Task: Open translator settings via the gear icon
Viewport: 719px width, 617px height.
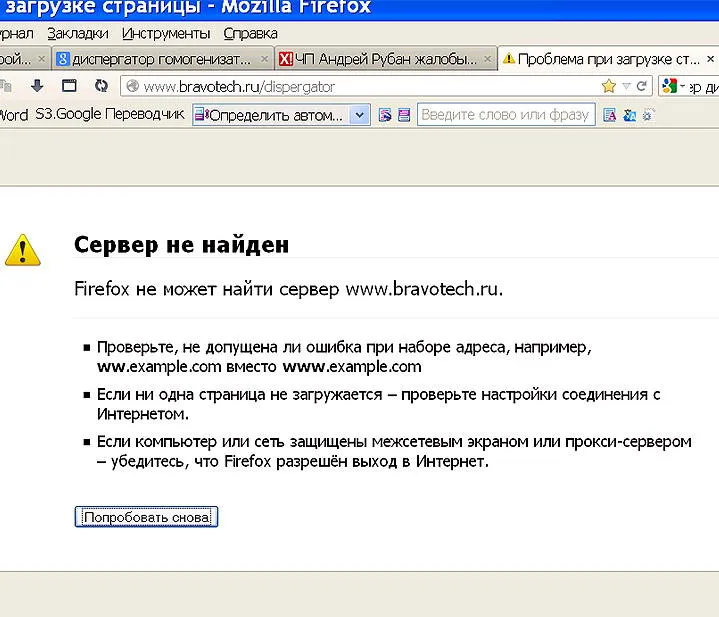Action: (647, 115)
